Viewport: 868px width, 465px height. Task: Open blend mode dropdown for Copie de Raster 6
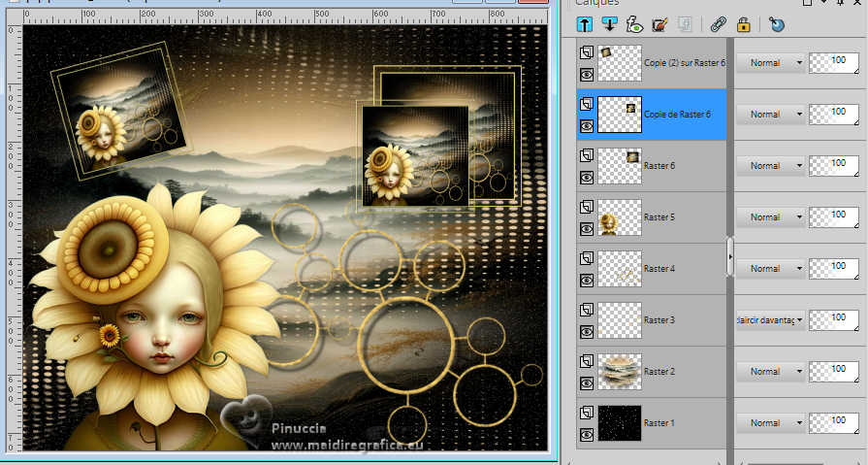[x=771, y=115]
